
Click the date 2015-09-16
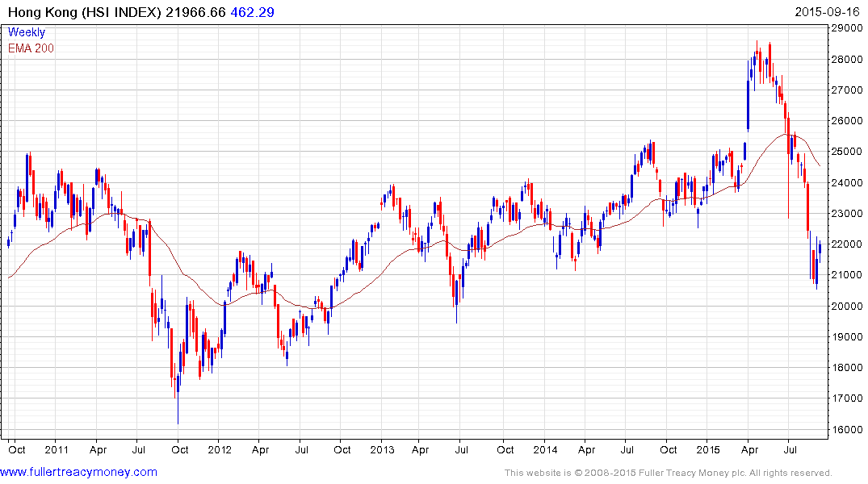(827, 12)
